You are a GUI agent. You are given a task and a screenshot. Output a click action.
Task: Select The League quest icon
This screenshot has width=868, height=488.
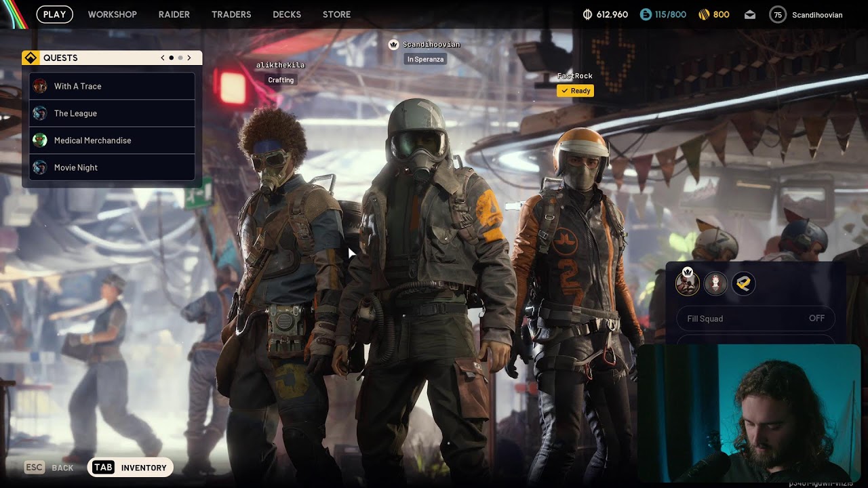coord(40,113)
